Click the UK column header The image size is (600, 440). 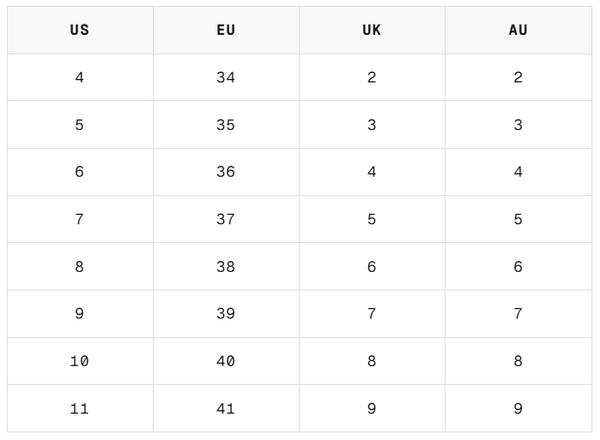click(372, 30)
